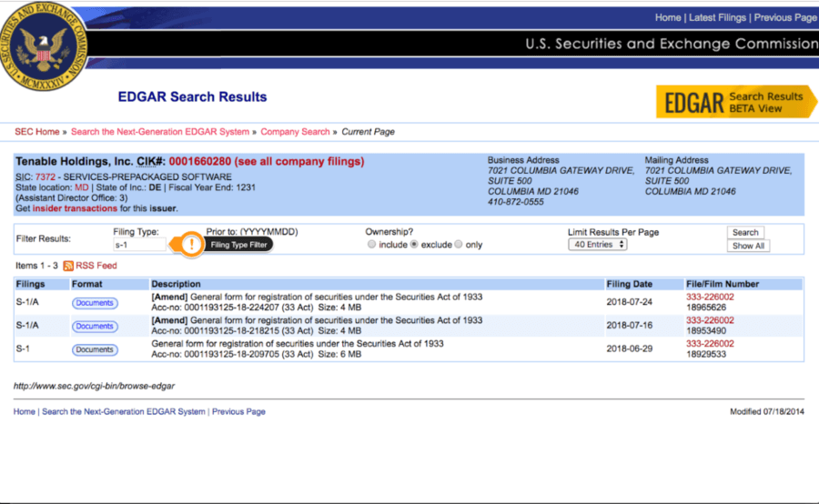Screen dimensions: 819x504
Task: Open Documents for the 2018-07-24 S-1/A filing
Action: (x=95, y=303)
